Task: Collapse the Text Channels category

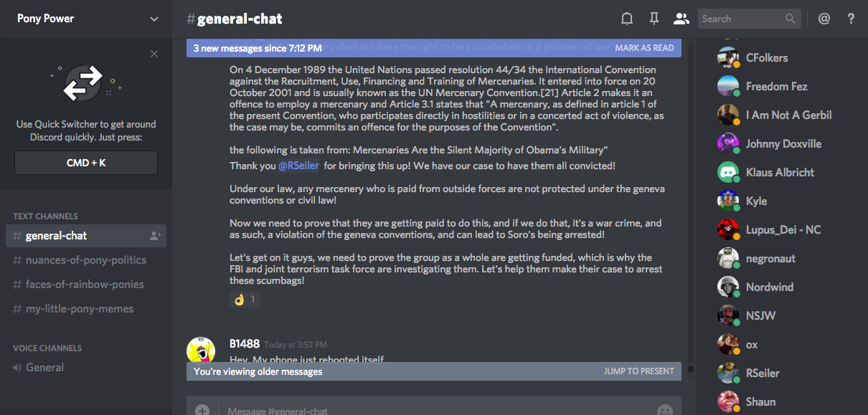Action: pos(45,216)
